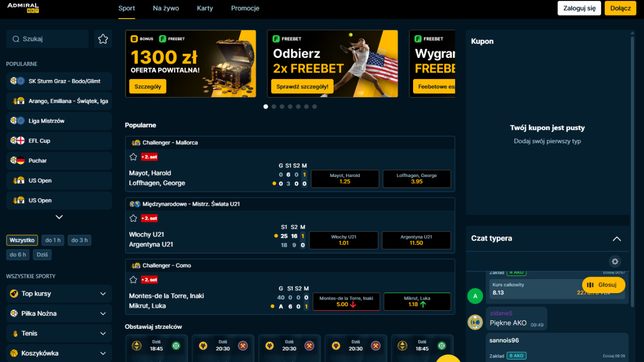Click the Puchar German flag icon
This screenshot has width=644, height=362.
(x=21, y=160)
